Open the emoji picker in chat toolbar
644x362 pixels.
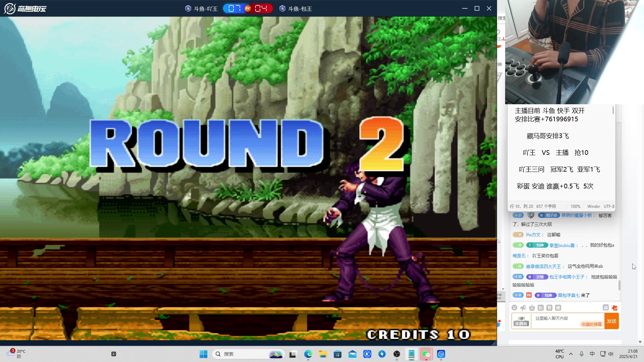[514, 308]
